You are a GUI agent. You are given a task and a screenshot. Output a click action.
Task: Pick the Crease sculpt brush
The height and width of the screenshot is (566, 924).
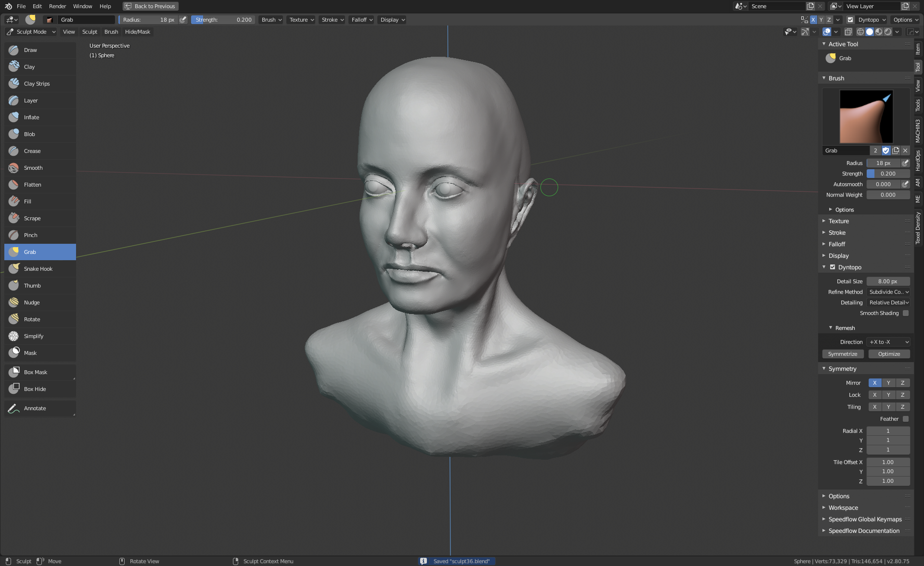[32, 151]
